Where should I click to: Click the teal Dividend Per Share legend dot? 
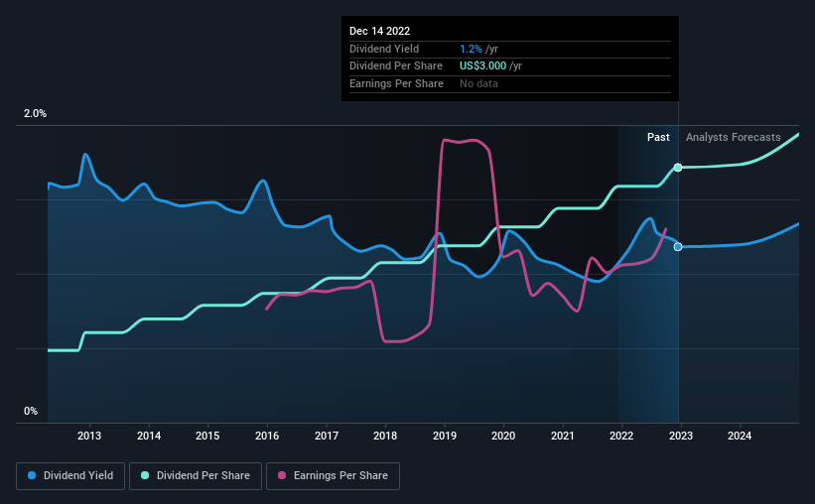(145, 475)
